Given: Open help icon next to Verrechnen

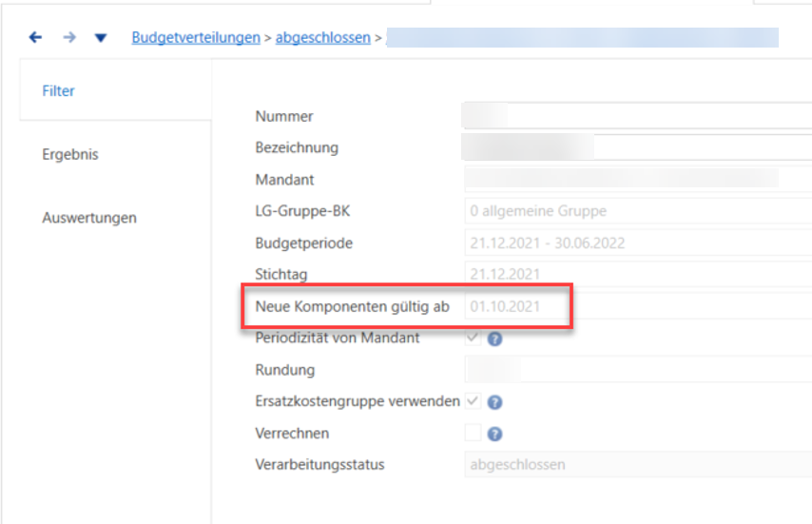Looking at the screenshot, I should click(x=495, y=434).
